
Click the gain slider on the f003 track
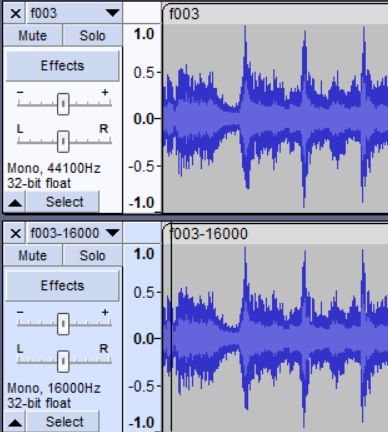pyautogui.click(x=63, y=104)
